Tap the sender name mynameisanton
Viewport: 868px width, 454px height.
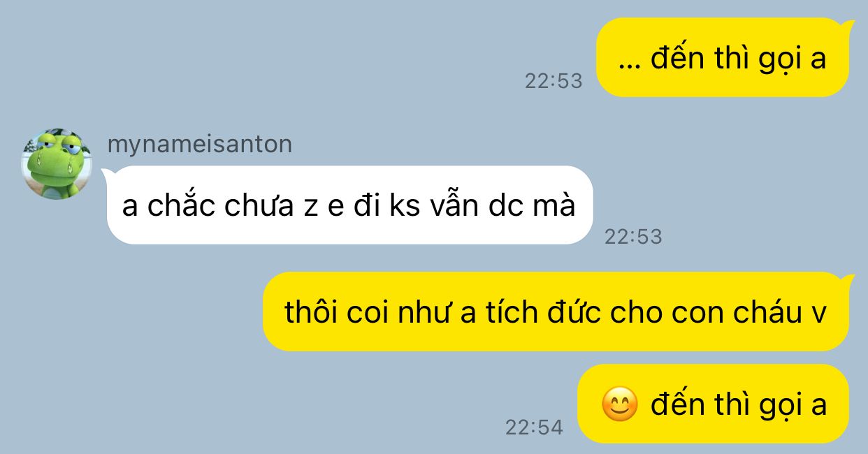click(x=200, y=145)
